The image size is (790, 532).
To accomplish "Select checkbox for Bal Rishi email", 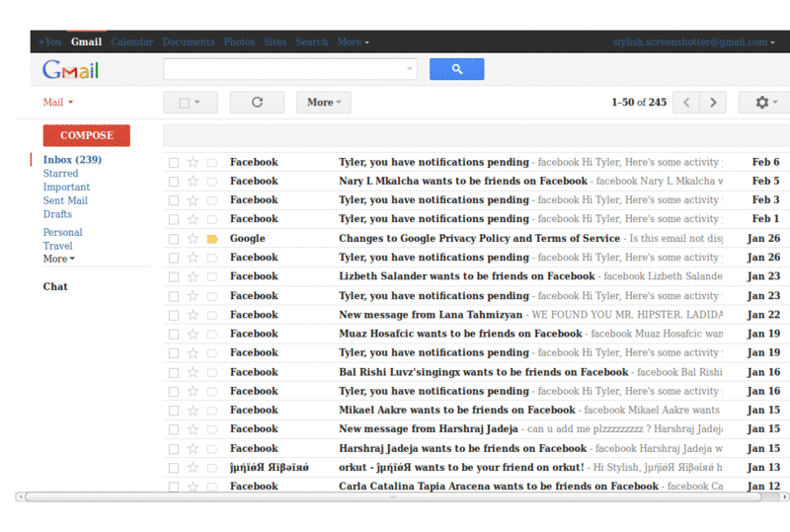I will pos(174,373).
